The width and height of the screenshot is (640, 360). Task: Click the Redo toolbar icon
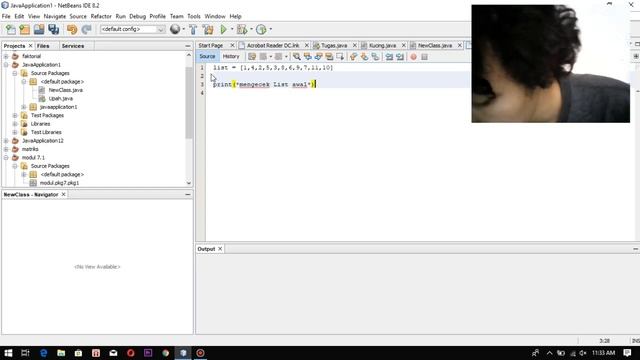coord(86,29)
